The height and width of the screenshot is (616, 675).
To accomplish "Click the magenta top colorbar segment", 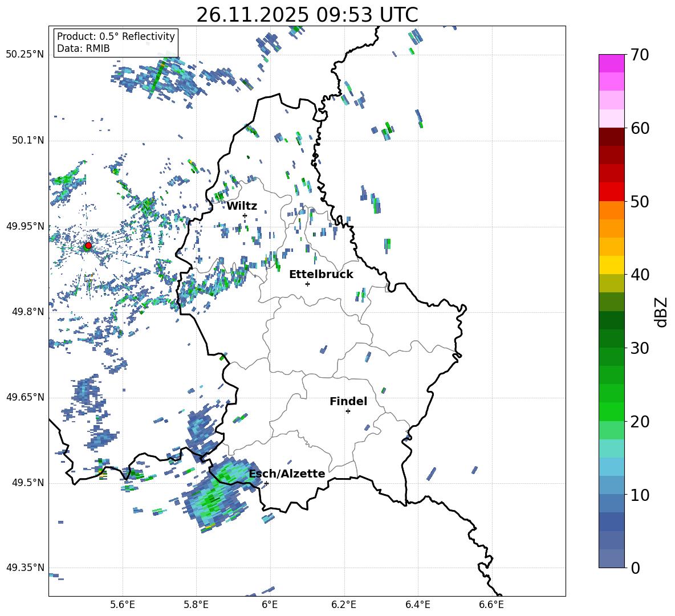I will [x=612, y=63].
